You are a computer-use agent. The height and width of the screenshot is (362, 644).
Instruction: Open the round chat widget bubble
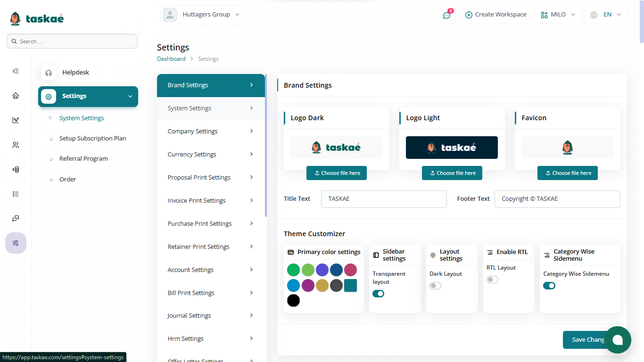point(618,340)
